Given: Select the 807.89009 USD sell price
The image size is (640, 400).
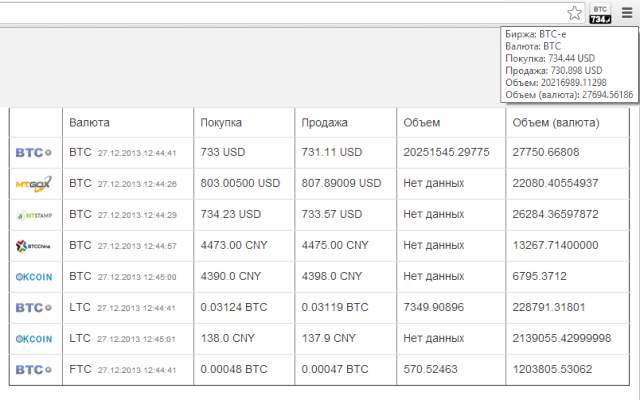Looking at the screenshot, I should pos(341,183).
